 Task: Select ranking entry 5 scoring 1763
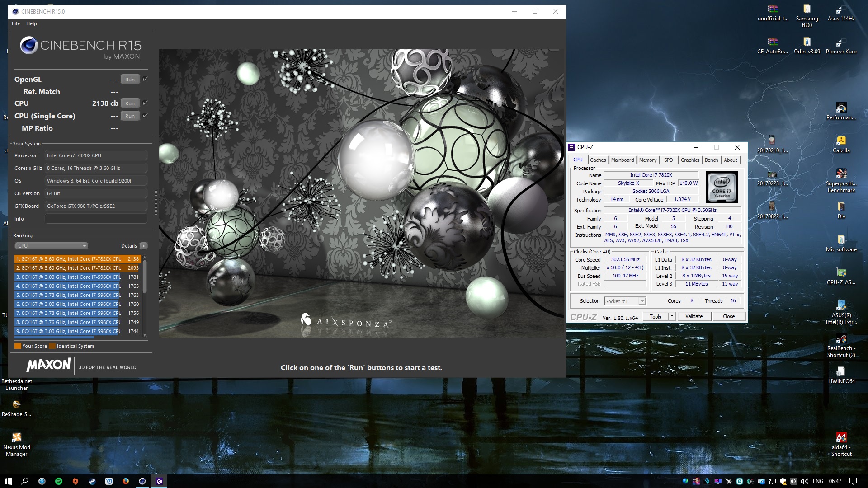point(77,295)
